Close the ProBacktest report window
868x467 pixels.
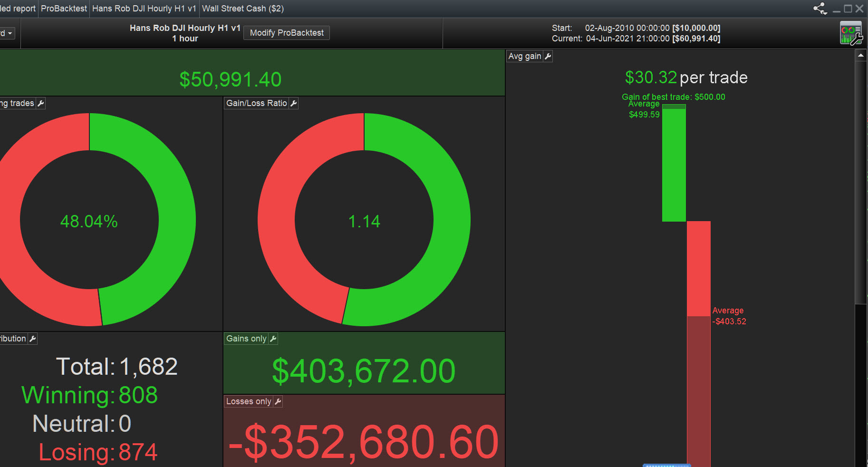859,9
